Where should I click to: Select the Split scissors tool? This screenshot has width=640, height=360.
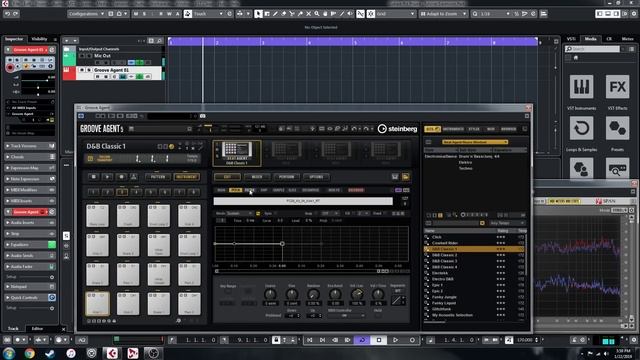tap(292, 14)
